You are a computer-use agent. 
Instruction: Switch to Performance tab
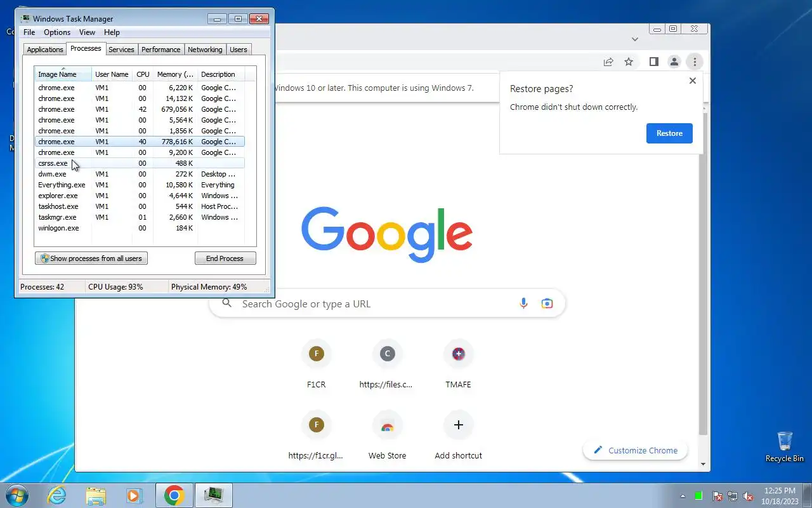click(160, 50)
